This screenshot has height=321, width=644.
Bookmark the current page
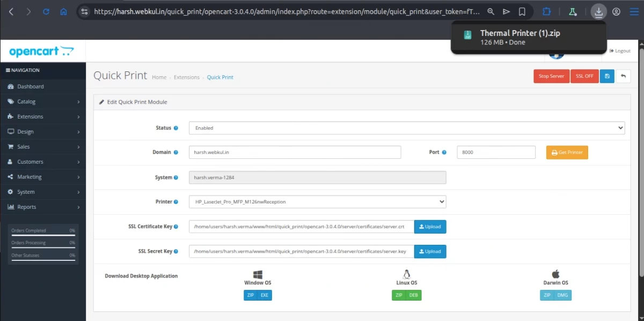(522, 11)
